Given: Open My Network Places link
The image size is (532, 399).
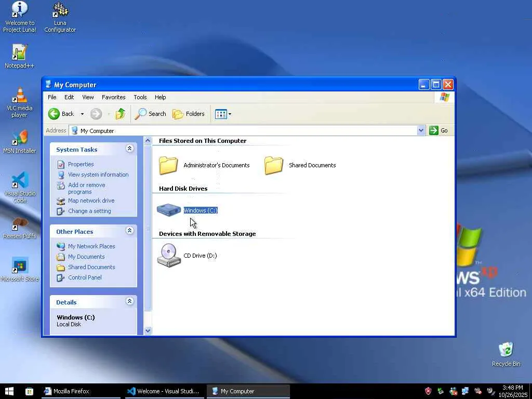Looking at the screenshot, I should (91, 246).
